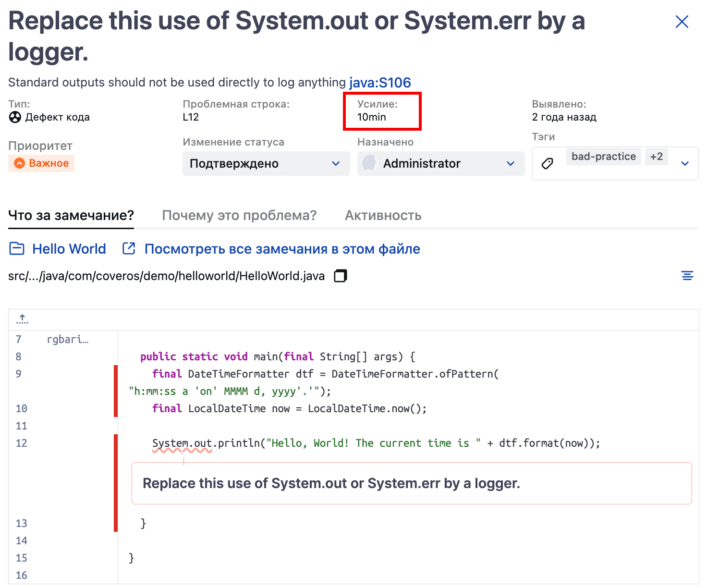This screenshot has height=588, width=707.
Task: Show the +2 additional tags
Action: coord(656,157)
